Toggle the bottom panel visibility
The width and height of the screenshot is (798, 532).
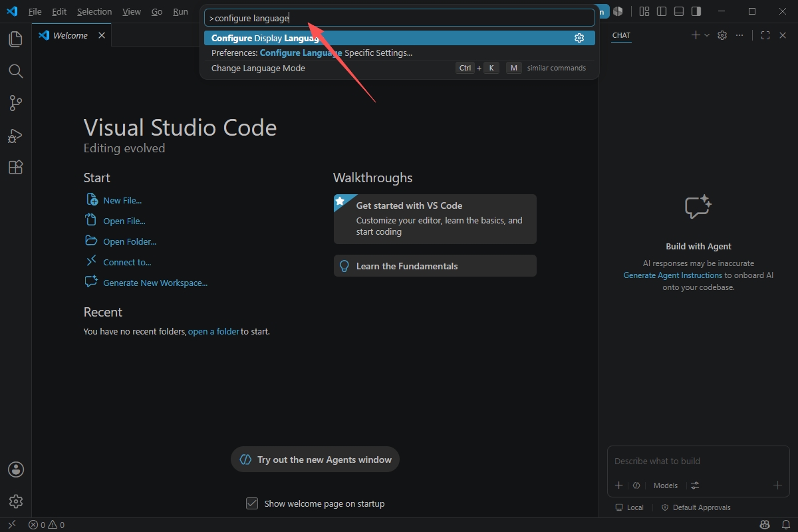coord(679,11)
